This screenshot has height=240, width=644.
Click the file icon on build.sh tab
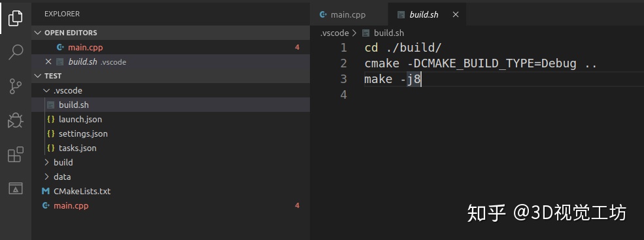click(x=401, y=15)
